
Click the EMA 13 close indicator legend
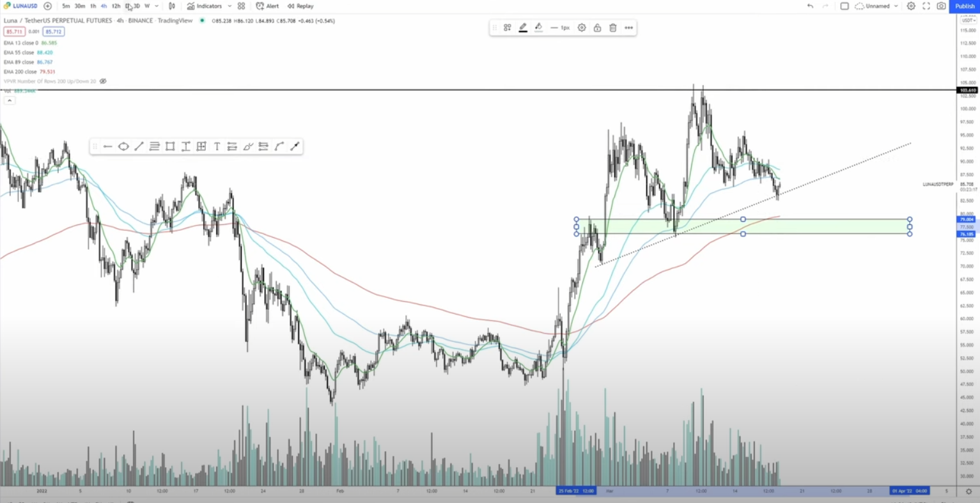pyautogui.click(x=30, y=43)
